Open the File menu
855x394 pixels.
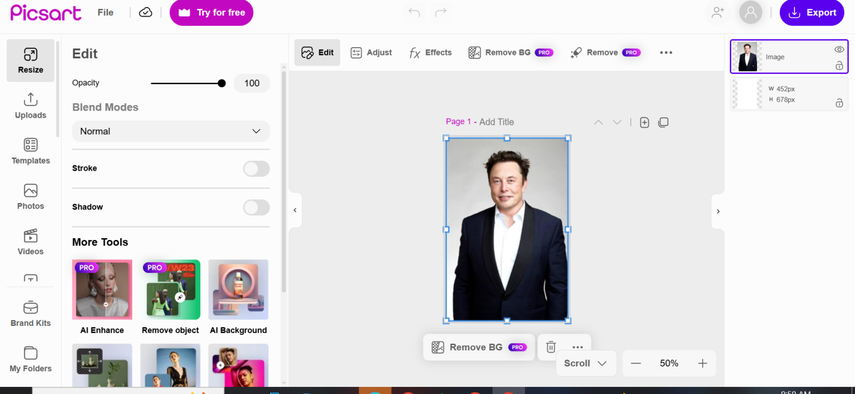coord(105,13)
